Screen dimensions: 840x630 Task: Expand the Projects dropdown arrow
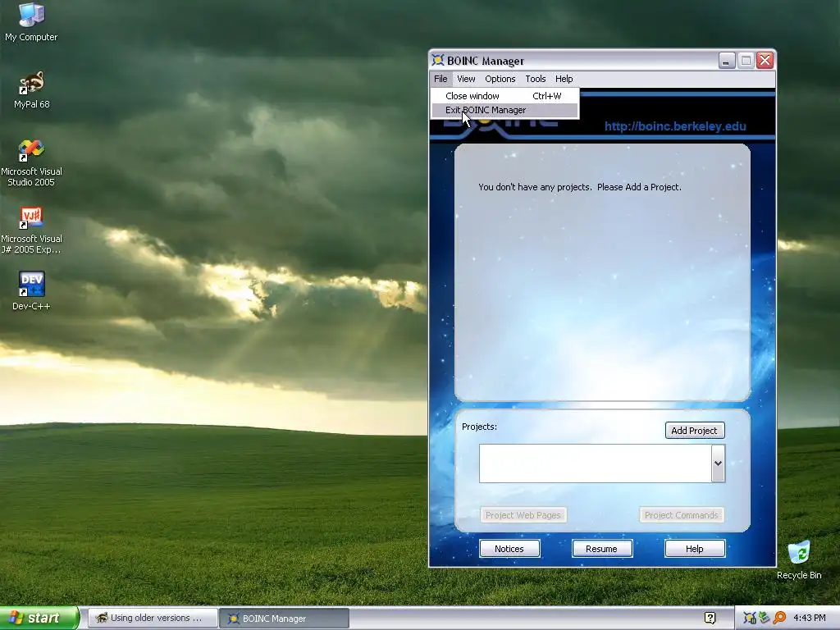(719, 463)
